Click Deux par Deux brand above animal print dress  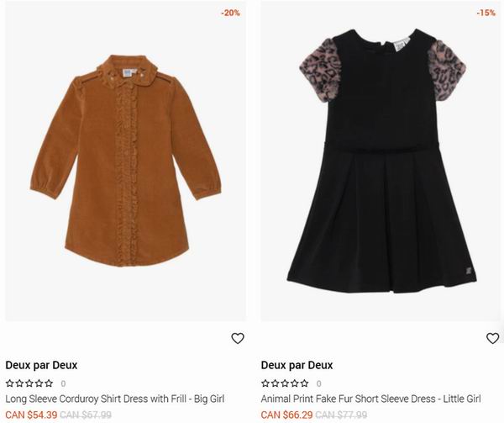(x=297, y=366)
